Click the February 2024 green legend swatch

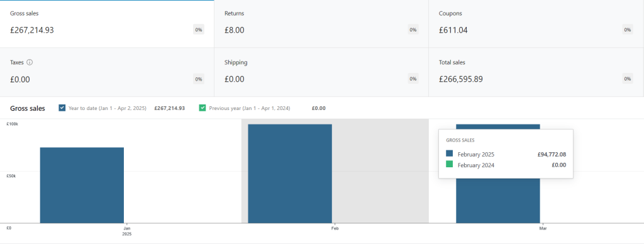449,164
